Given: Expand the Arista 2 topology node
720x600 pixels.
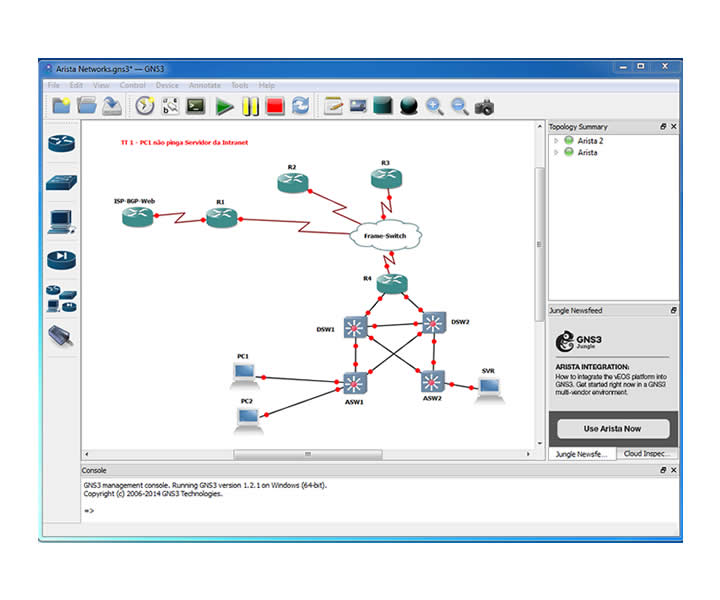Looking at the screenshot, I should pyautogui.click(x=556, y=141).
